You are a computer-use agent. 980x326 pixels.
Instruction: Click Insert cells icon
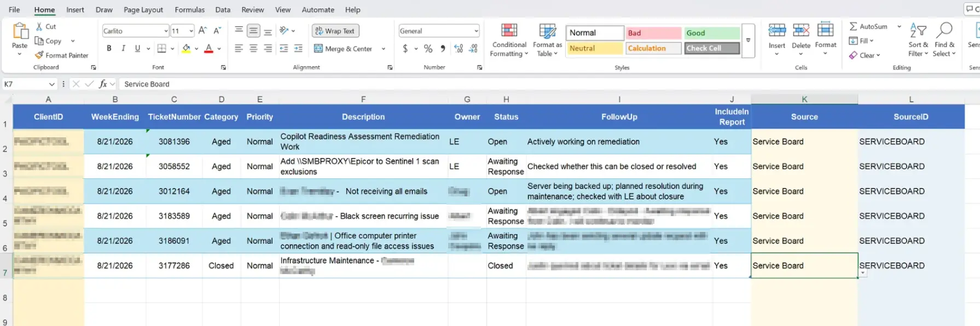(x=777, y=31)
